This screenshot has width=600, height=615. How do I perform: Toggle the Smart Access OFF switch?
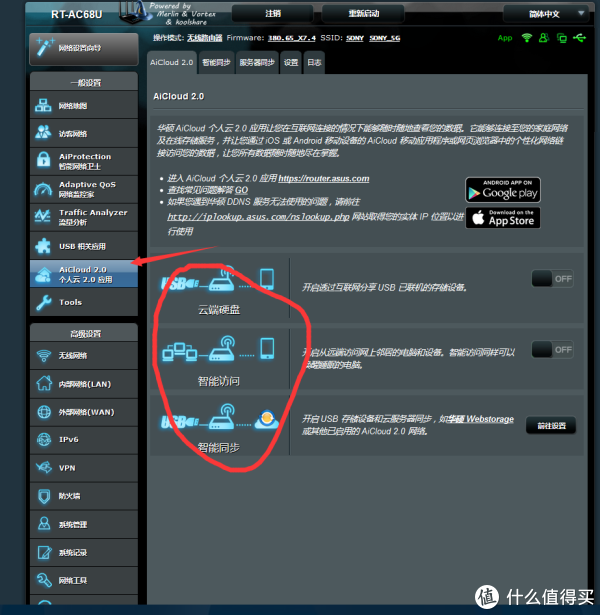(552, 349)
